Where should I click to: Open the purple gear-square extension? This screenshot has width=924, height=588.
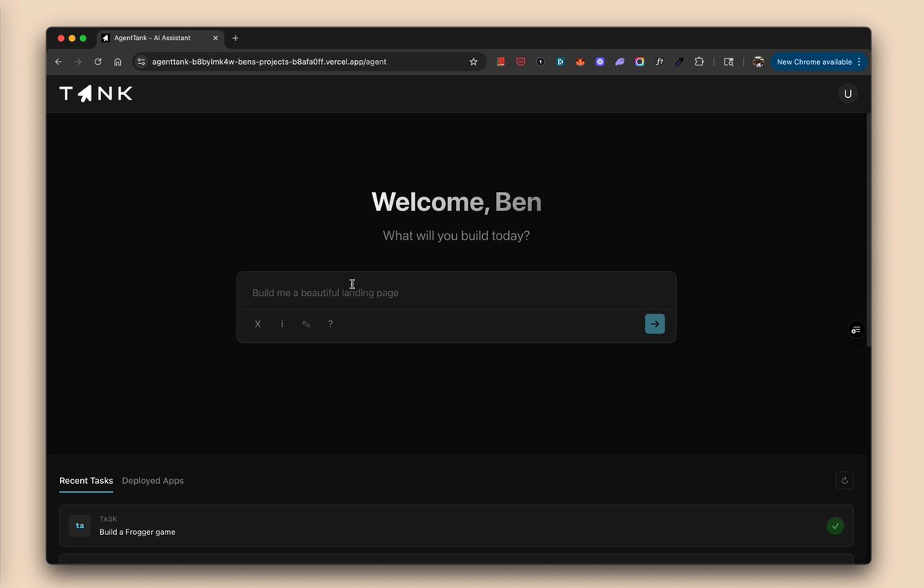(600, 62)
